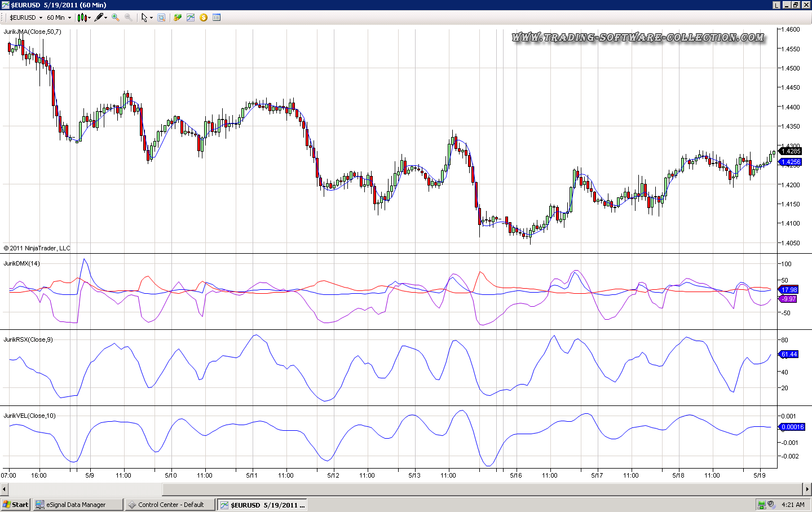Open the chart trader money icon
Screen dimensions: 812x512
pos(178,17)
